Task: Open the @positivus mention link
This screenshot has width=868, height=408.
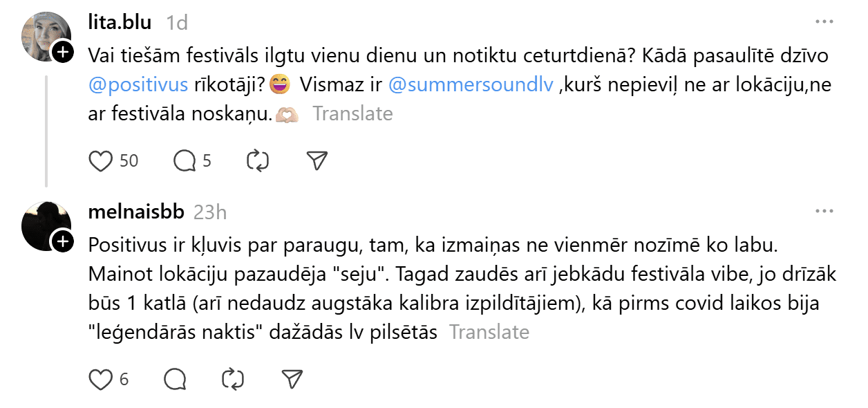Action: point(138,85)
